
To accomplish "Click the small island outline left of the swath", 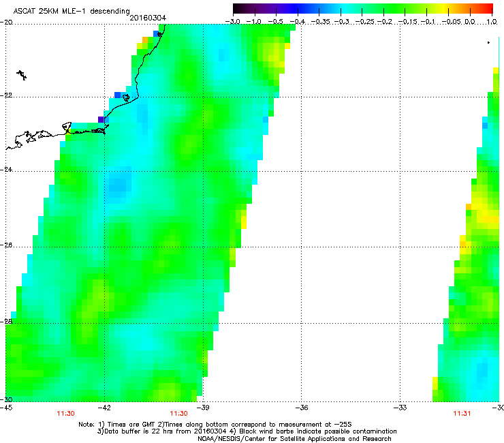I will pyautogui.click(x=22, y=75).
